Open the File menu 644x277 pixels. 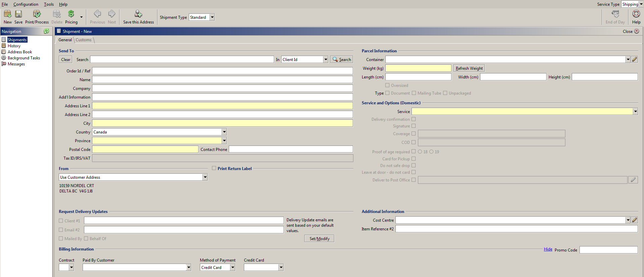point(5,4)
